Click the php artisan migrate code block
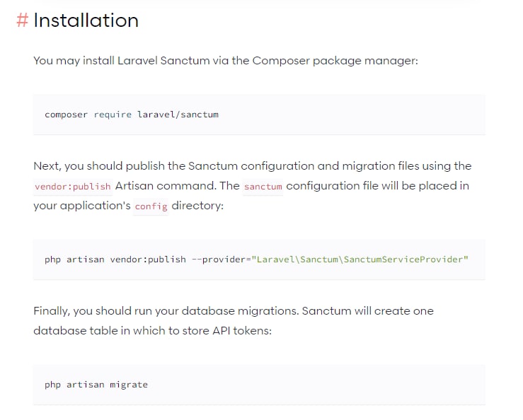This screenshot has width=523, height=420. click(259, 385)
